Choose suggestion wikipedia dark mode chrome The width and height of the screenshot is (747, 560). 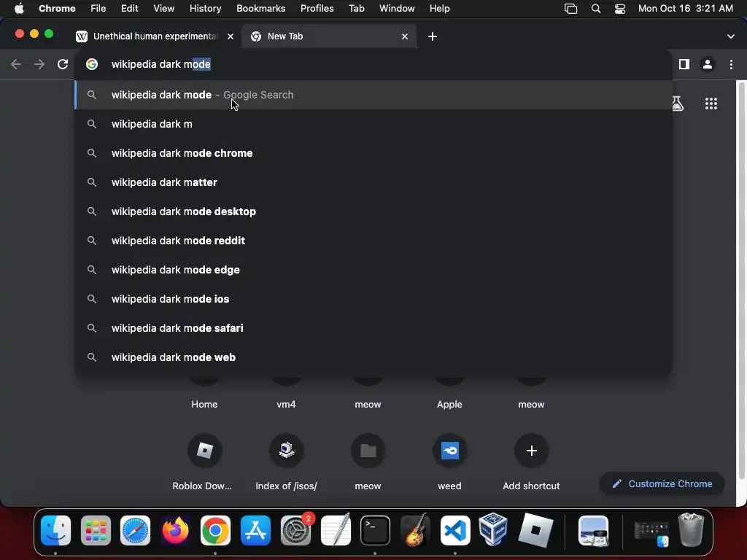[x=373, y=153]
